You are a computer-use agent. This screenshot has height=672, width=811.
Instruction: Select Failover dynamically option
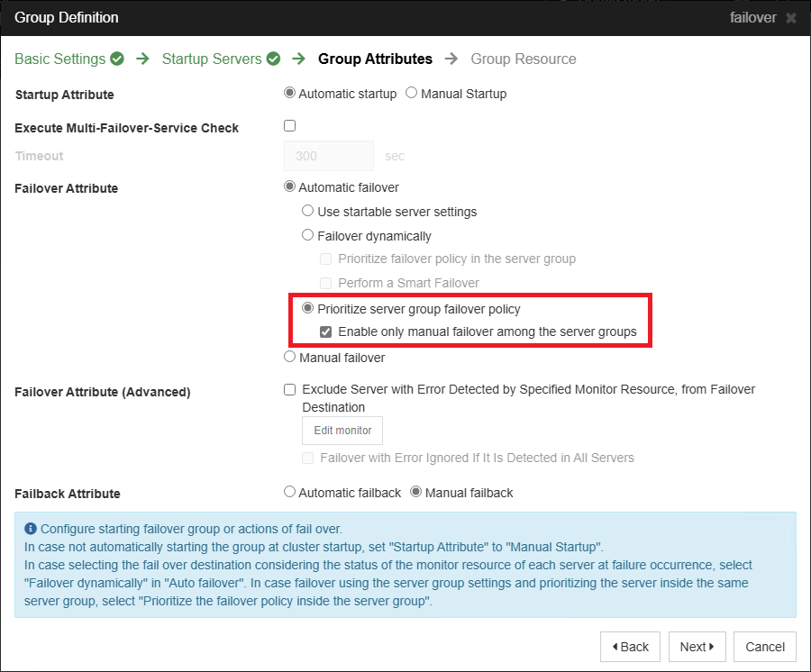307,235
